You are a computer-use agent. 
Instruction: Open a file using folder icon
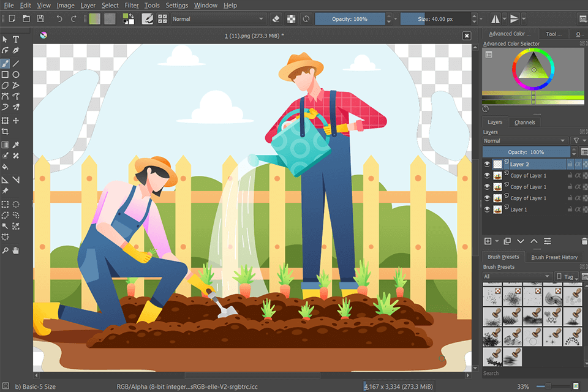(x=26, y=18)
